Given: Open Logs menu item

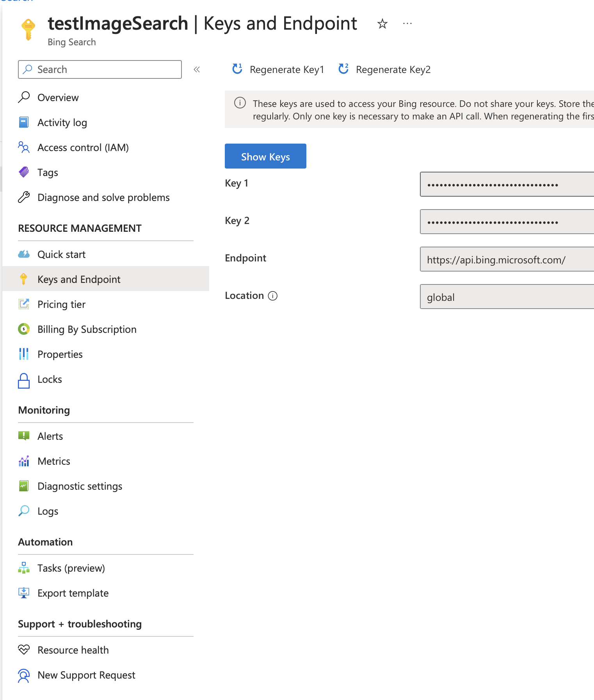Looking at the screenshot, I should (x=48, y=511).
